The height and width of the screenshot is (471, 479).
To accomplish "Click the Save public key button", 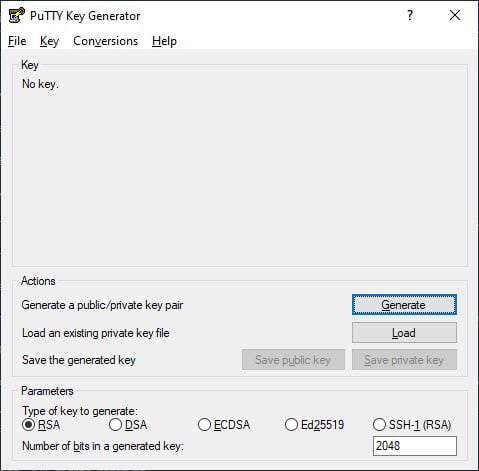I will (293, 360).
